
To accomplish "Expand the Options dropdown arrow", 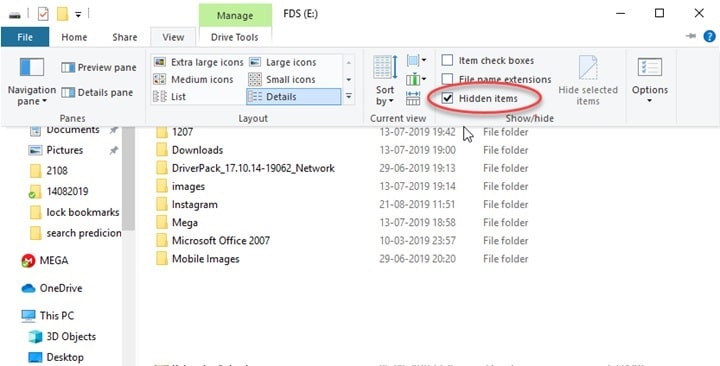I will (649, 101).
